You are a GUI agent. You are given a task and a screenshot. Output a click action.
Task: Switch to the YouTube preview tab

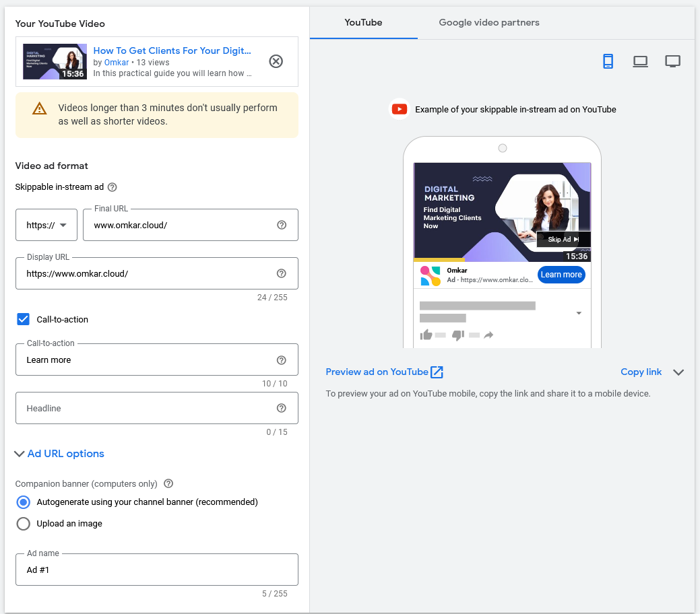pyautogui.click(x=363, y=22)
